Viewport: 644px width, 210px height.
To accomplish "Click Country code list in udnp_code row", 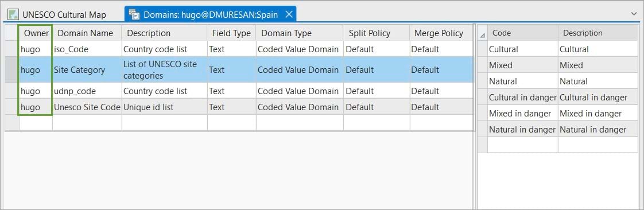I will coord(165,91).
